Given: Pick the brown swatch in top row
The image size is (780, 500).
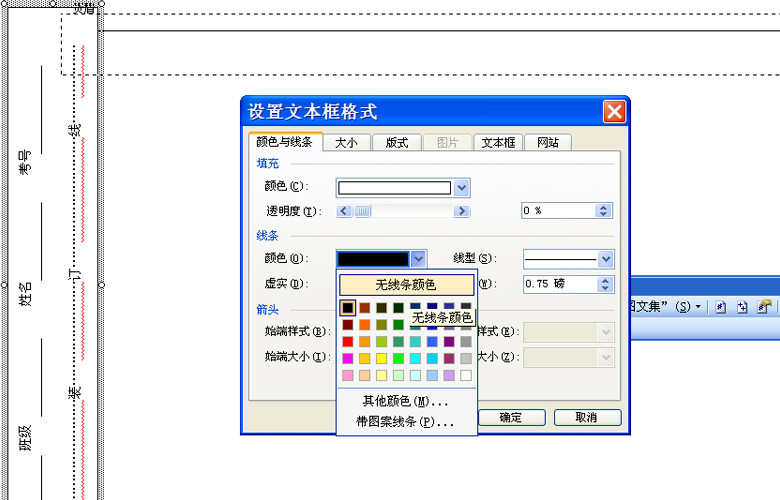Looking at the screenshot, I should point(365,308).
